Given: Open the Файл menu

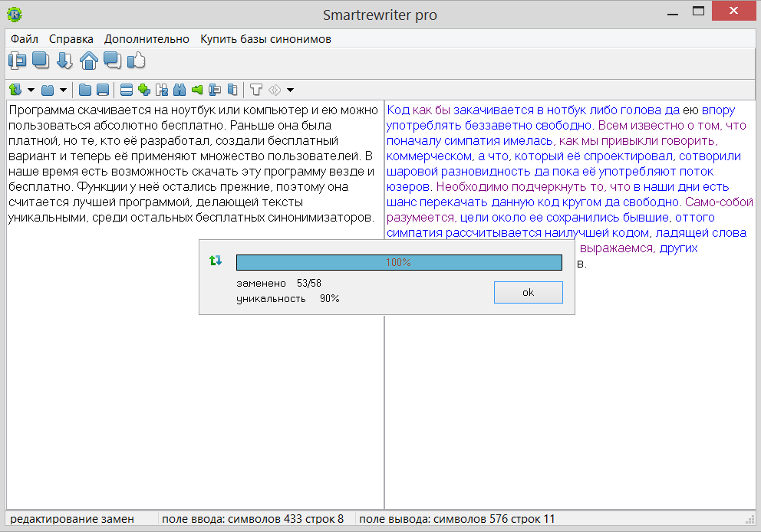Looking at the screenshot, I should tap(25, 39).
